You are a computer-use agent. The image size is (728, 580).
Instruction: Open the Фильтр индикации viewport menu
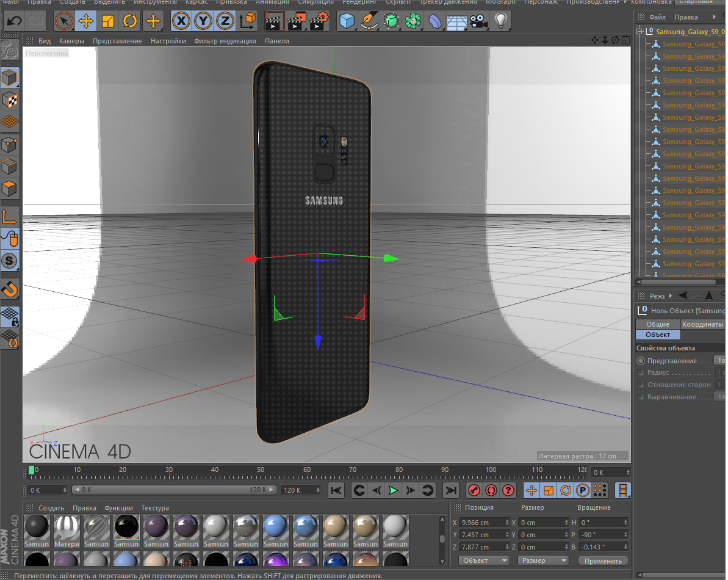225,41
